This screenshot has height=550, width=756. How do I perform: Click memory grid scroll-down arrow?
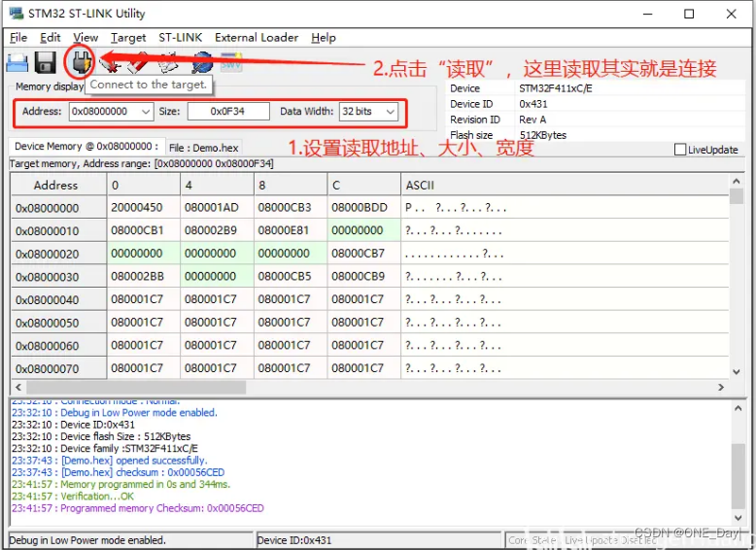pyautogui.click(x=736, y=371)
